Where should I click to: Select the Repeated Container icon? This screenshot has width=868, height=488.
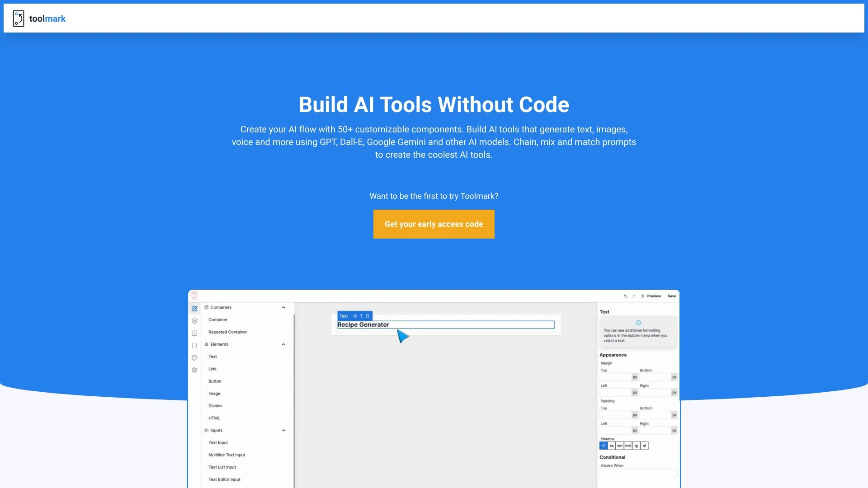pos(194,333)
